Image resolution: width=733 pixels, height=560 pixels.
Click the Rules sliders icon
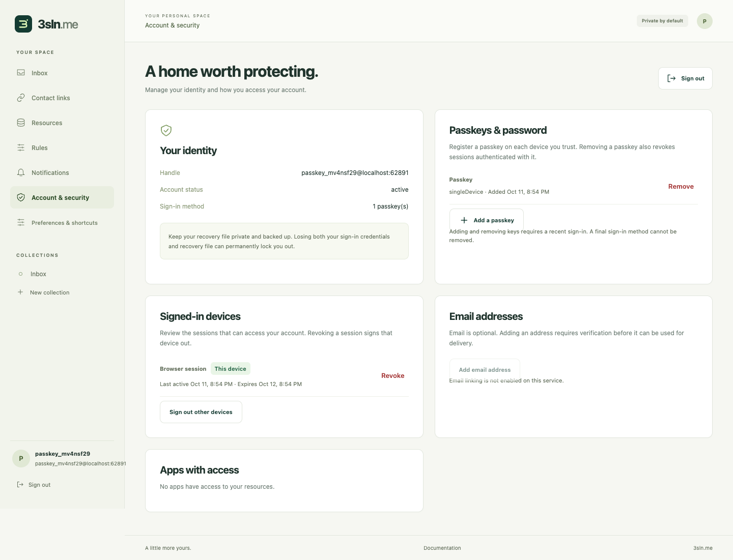(x=21, y=148)
